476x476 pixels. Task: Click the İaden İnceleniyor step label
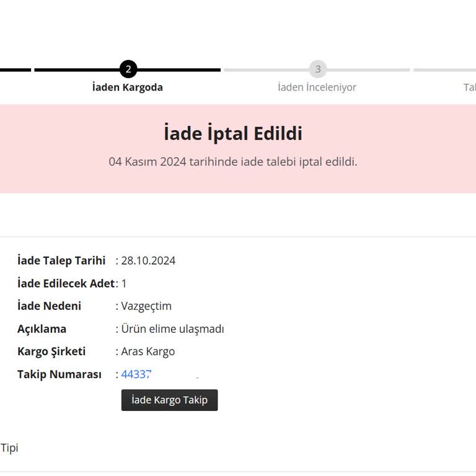pos(317,87)
